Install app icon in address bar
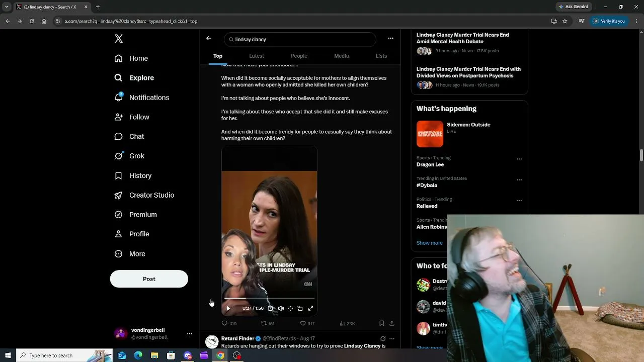 point(554,21)
